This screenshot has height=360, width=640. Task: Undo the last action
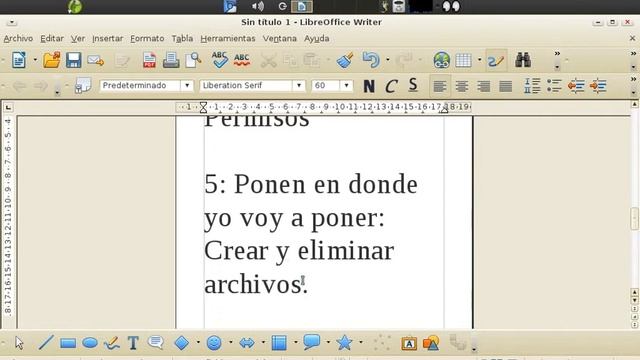(371, 60)
